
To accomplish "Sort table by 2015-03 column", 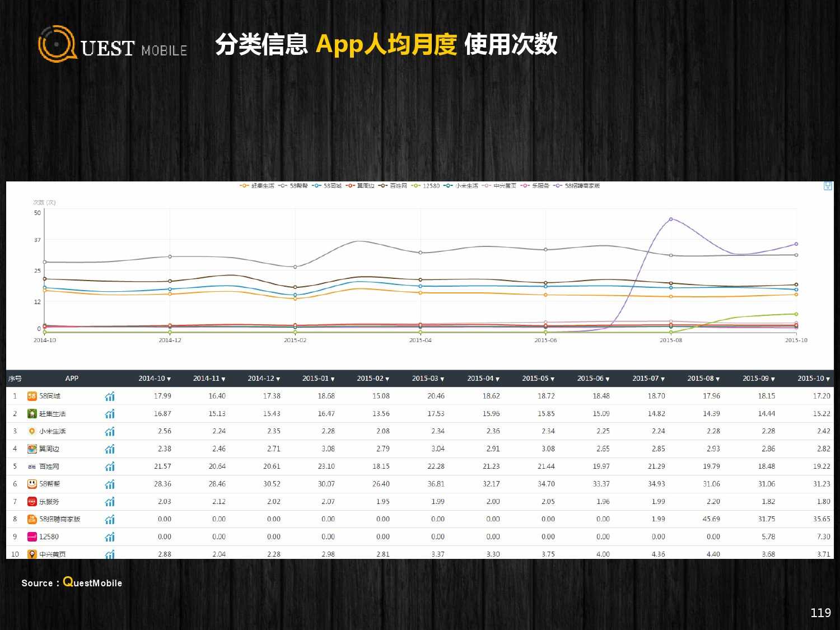I will 428,379.
